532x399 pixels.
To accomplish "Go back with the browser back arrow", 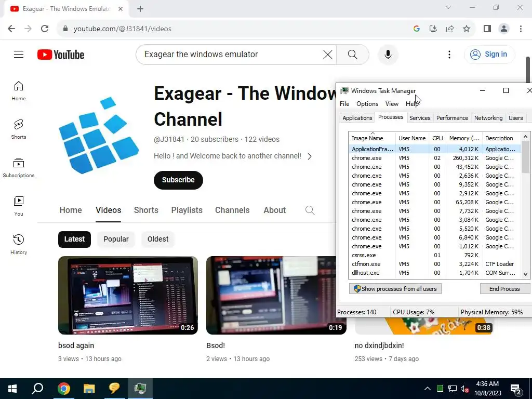I will [11, 29].
